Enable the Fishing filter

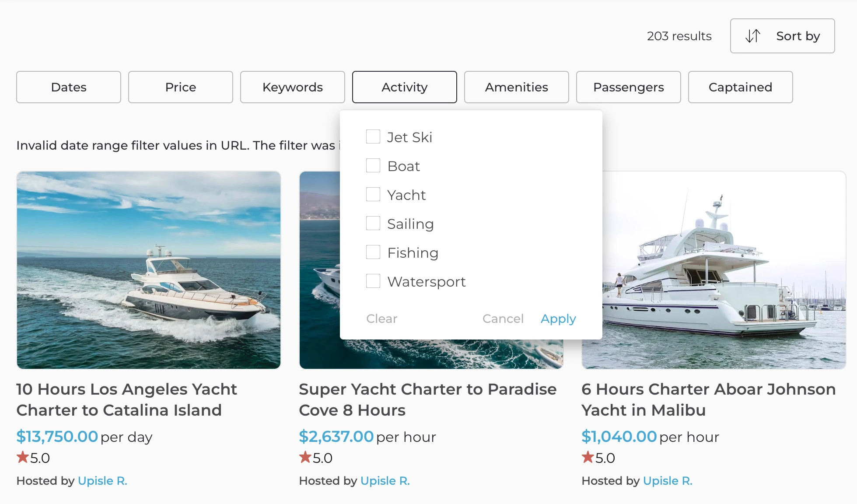pos(373,252)
